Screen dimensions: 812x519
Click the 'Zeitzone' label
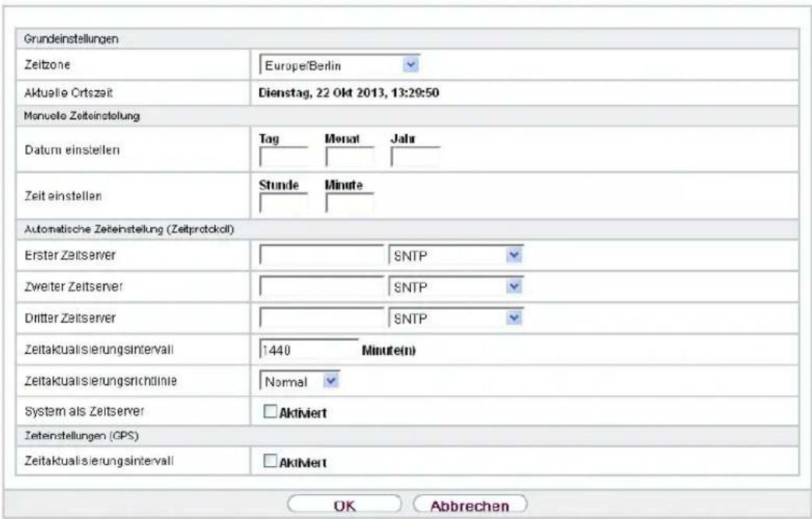click(x=47, y=65)
